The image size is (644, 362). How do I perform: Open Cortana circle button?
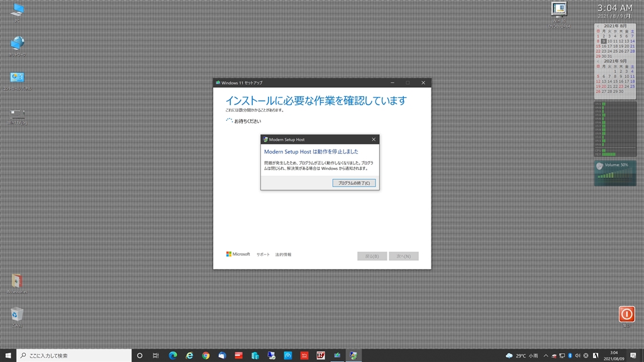tap(140, 356)
